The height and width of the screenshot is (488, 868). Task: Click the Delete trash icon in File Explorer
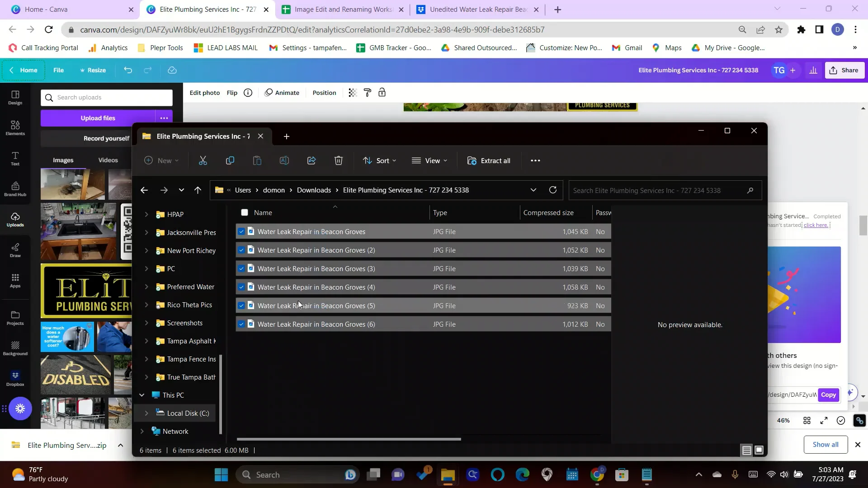(339, 160)
